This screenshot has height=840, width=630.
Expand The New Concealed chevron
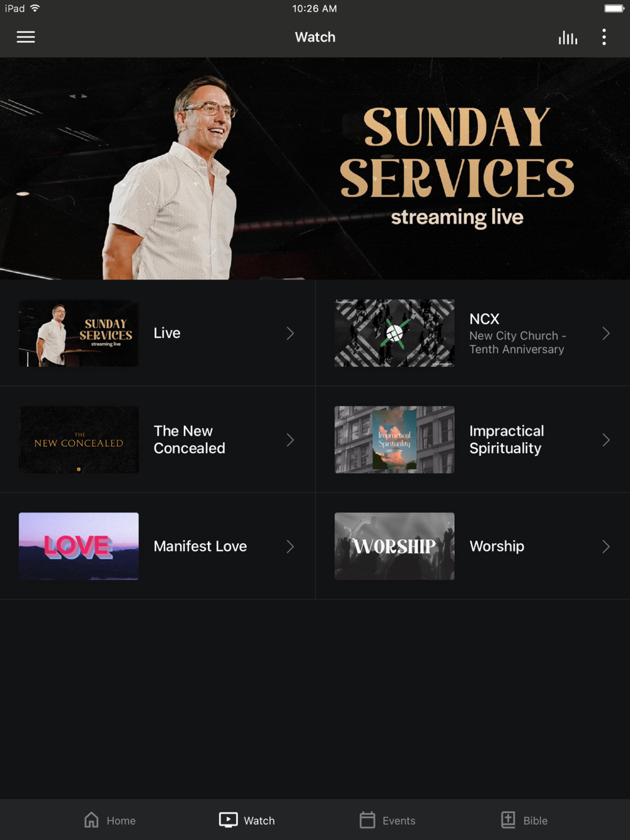(x=290, y=440)
